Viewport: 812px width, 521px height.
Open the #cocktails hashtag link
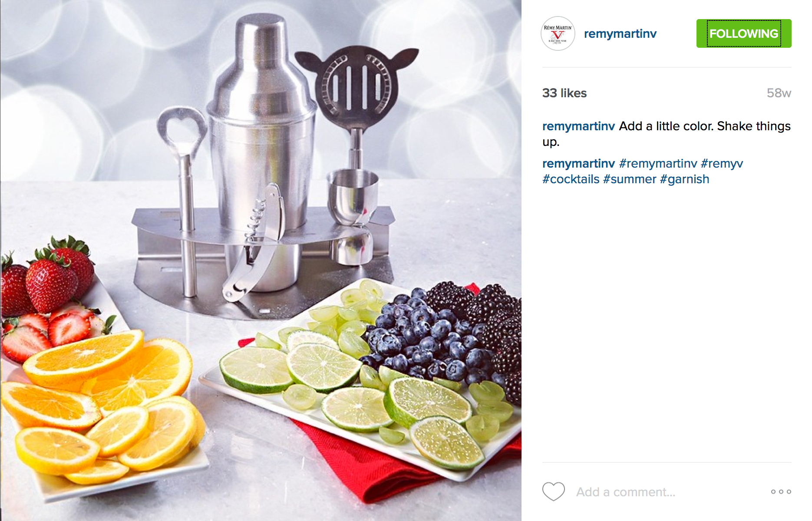(571, 179)
